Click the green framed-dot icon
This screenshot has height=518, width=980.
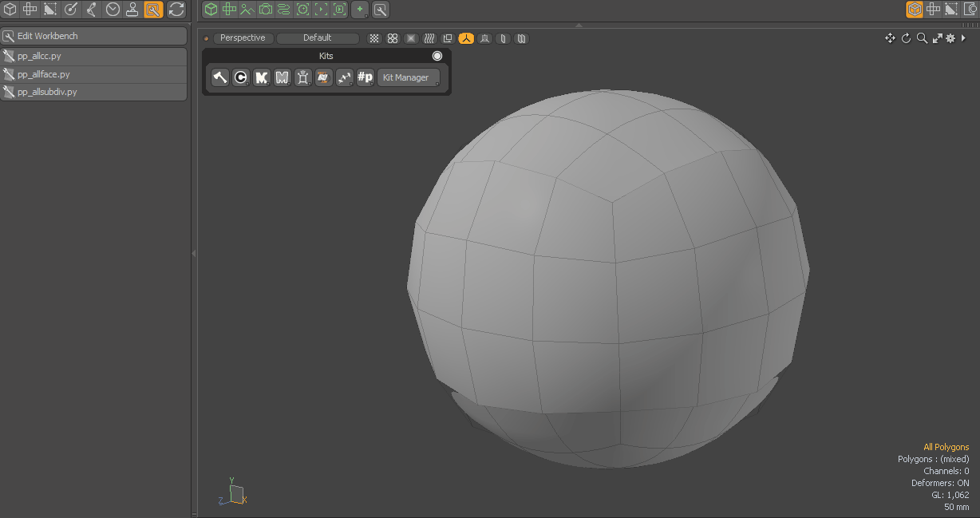(x=321, y=10)
